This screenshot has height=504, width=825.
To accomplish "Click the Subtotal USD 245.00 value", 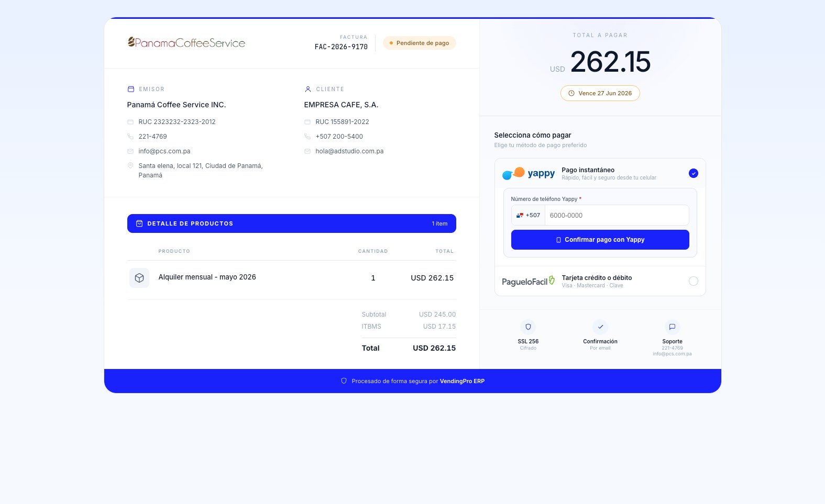I will tap(437, 315).
